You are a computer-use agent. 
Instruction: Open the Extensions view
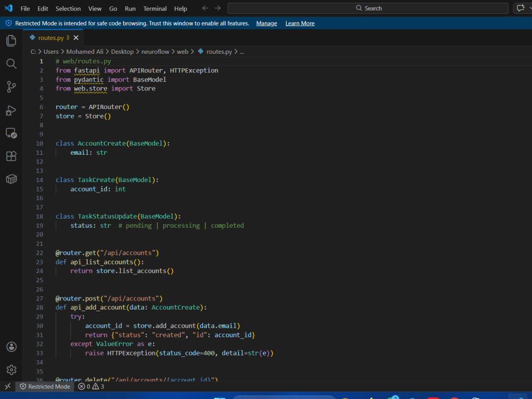11,156
